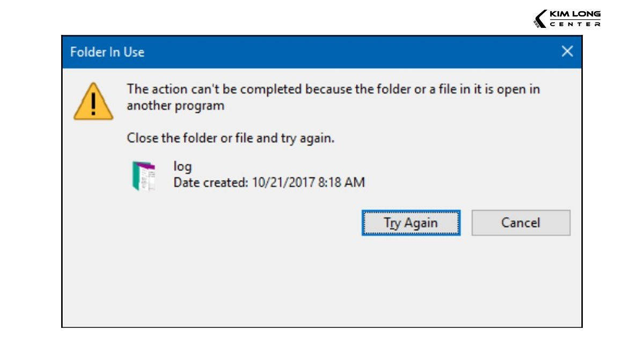
Task: Click the 'Date created:' label
Action: tap(211, 182)
